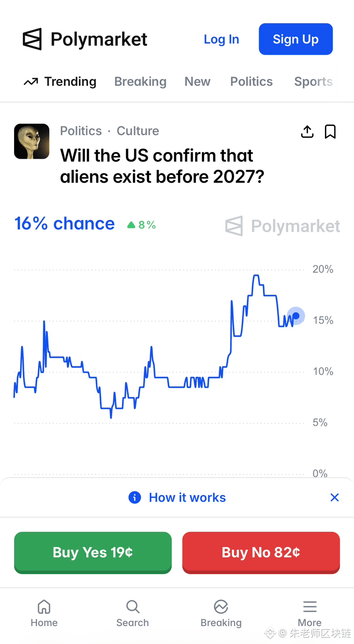Click Buy Yes 19¢ button
Screen dimensions: 354x644
point(93,552)
